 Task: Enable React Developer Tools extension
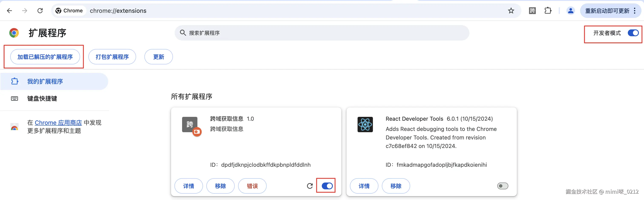503,186
